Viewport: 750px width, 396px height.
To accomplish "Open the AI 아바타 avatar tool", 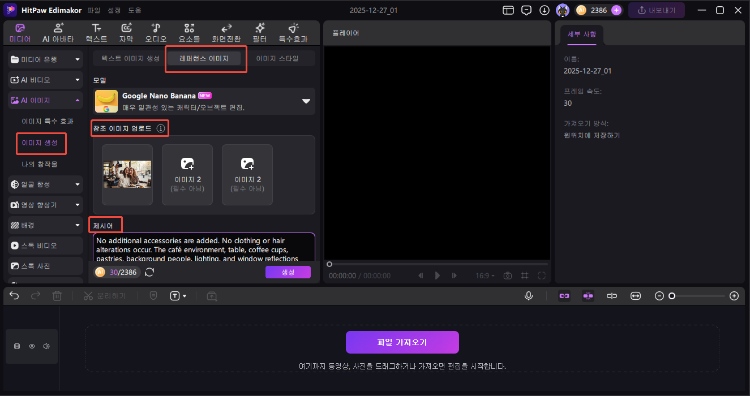I will click(58, 33).
